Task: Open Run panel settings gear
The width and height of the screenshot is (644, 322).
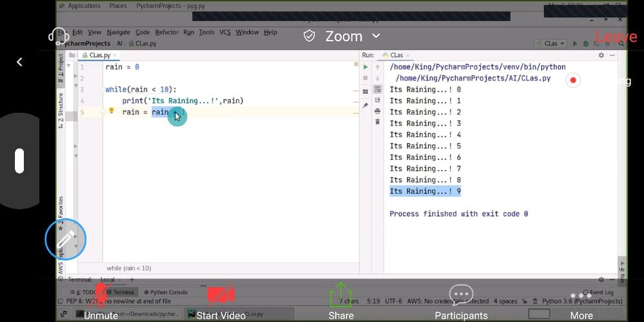Action: tap(601, 55)
